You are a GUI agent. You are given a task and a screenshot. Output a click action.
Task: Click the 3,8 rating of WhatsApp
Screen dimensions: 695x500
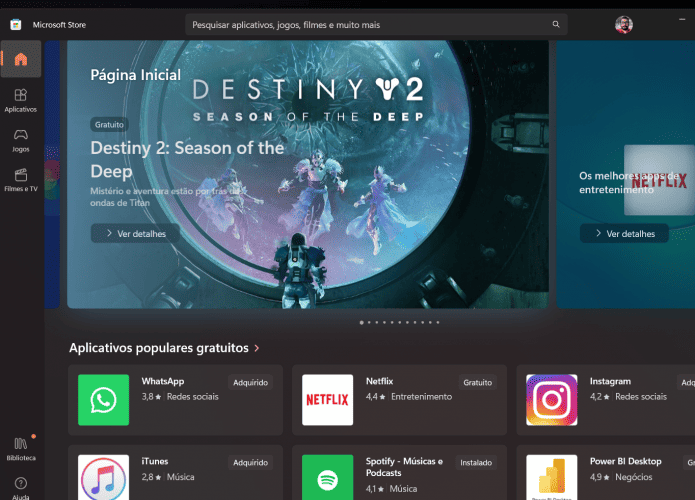coord(151,397)
